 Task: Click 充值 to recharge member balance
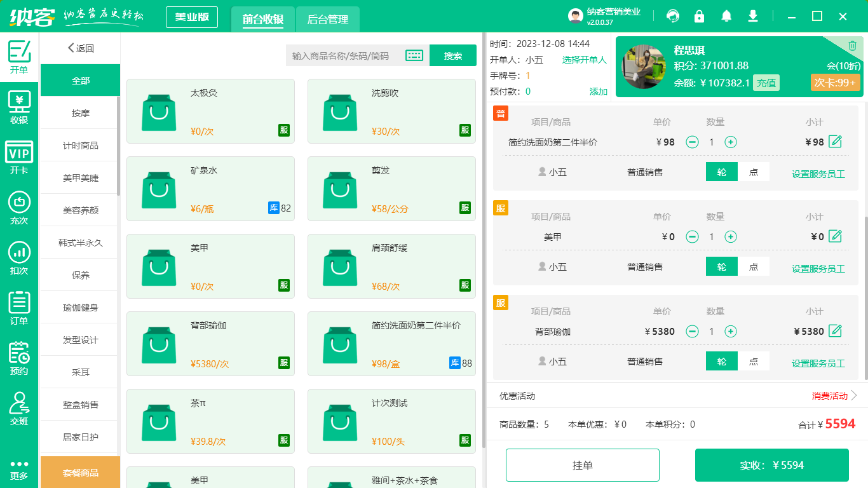(766, 83)
